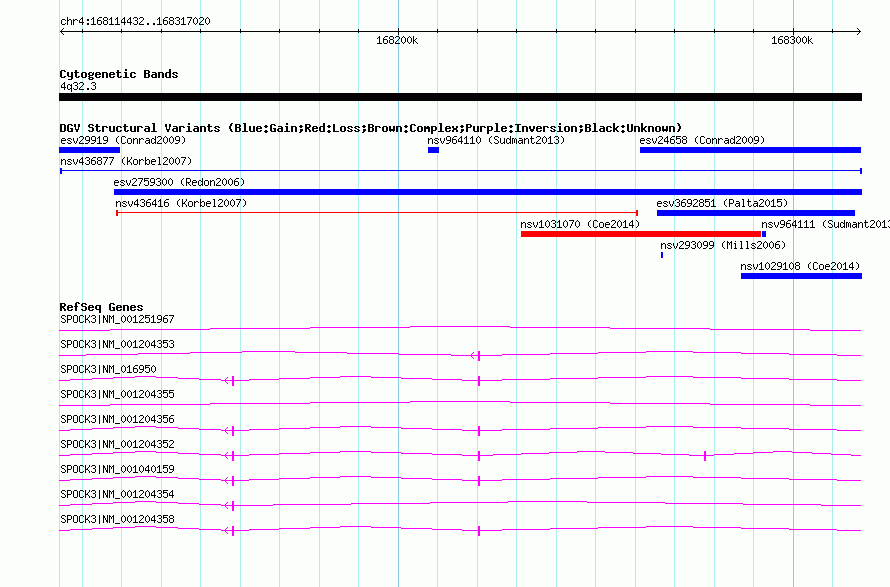Click the left exon arrow on NM_001204352 track

coord(229,456)
